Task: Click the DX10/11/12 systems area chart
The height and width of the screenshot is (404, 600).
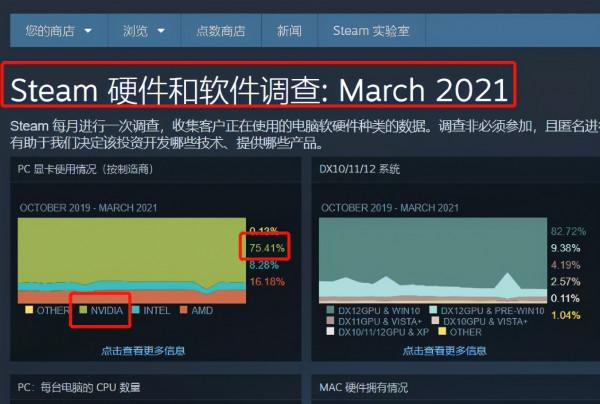Action: 433,261
